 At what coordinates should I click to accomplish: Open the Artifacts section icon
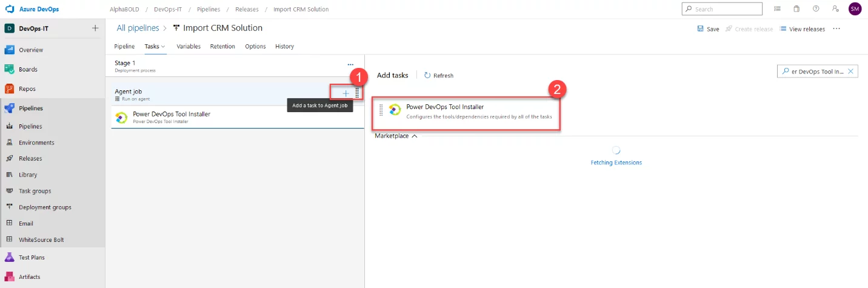pos(9,276)
